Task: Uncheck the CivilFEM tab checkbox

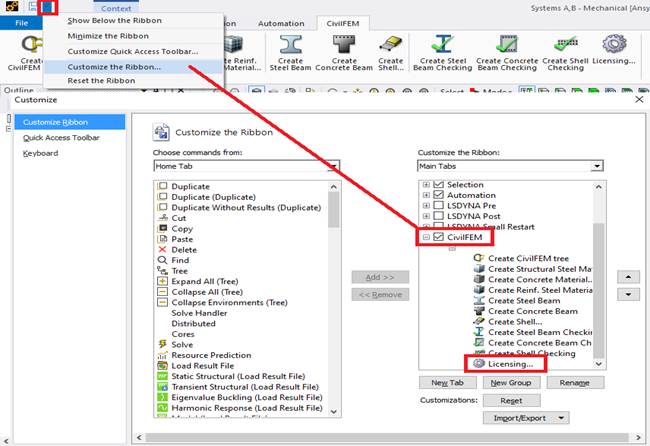Action: [438, 237]
